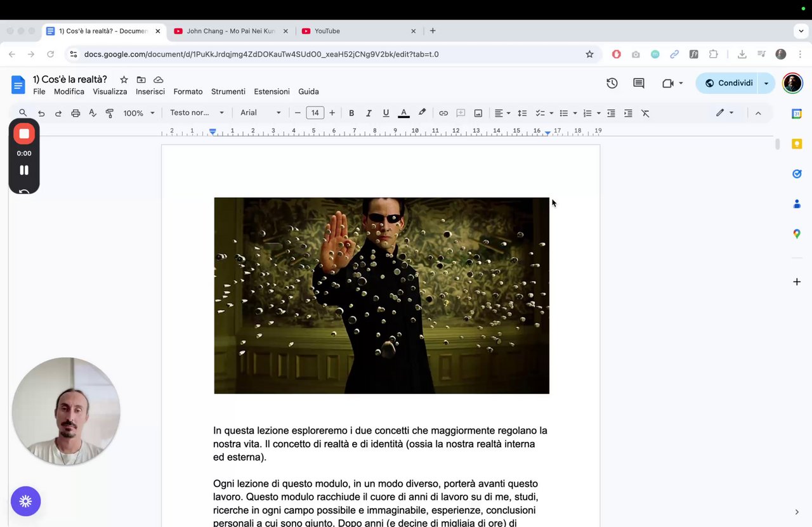This screenshot has height=527, width=812.
Task: Increase font size with plus button
Action: pyautogui.click(x=332, y=113)
